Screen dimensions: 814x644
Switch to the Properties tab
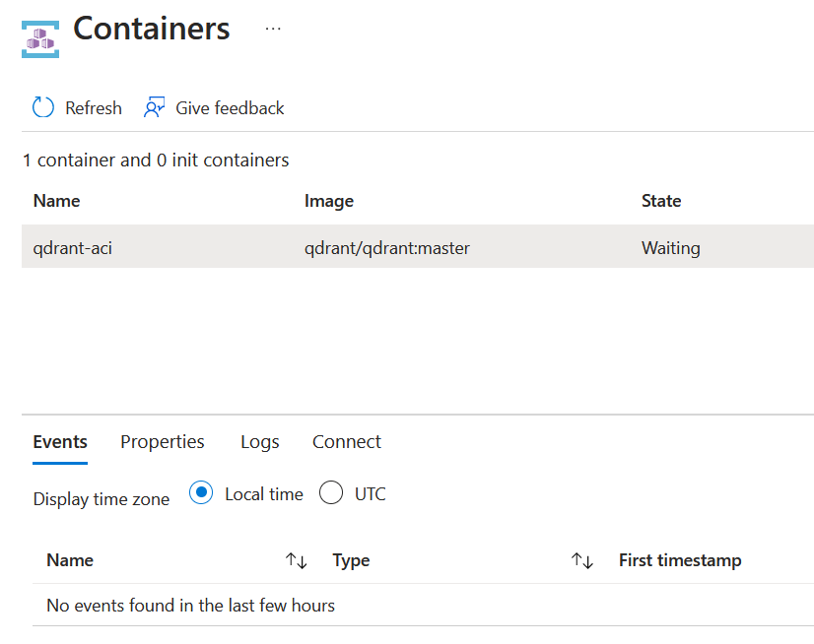(163, 442)
